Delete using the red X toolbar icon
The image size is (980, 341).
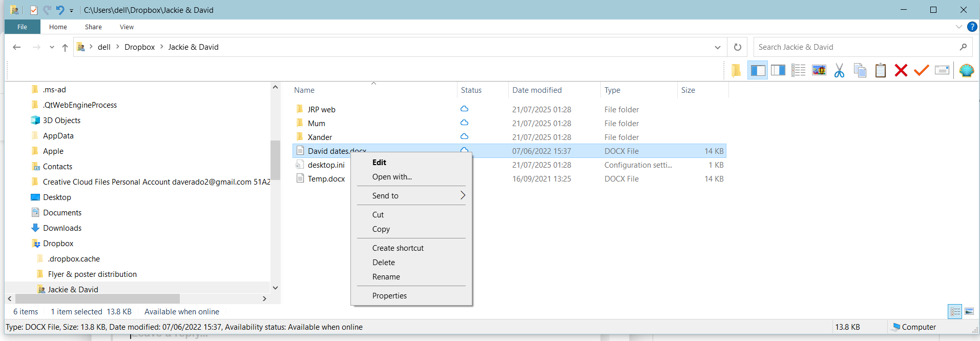[x=901, y=70]
